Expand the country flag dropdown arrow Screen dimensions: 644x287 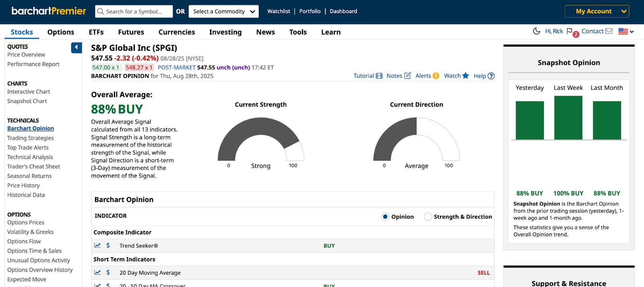click(632, 31)
